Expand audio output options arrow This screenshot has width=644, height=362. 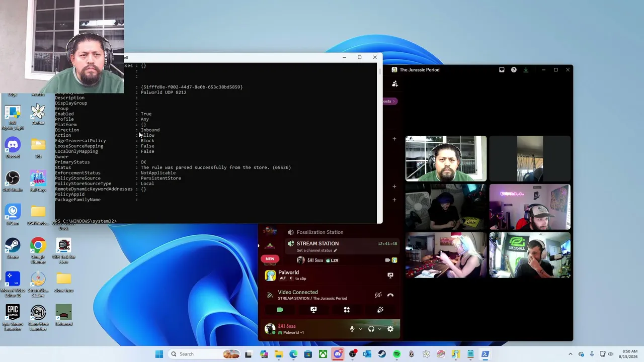coord(379,329)
